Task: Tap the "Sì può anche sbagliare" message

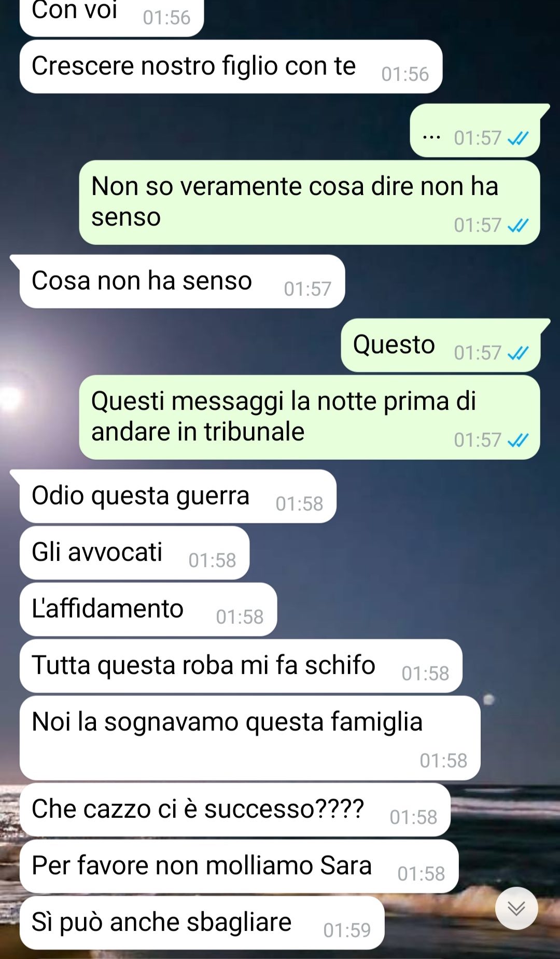Action: tap(202, 923)
